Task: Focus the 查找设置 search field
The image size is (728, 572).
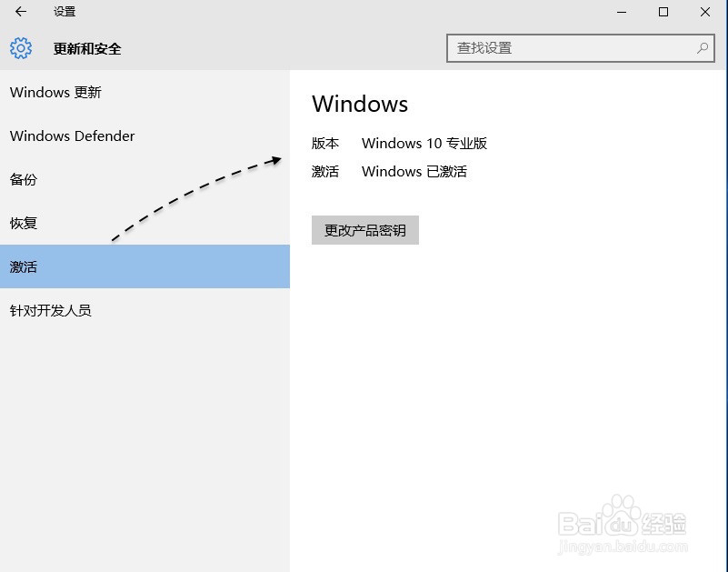Action: tap(581, 48)
